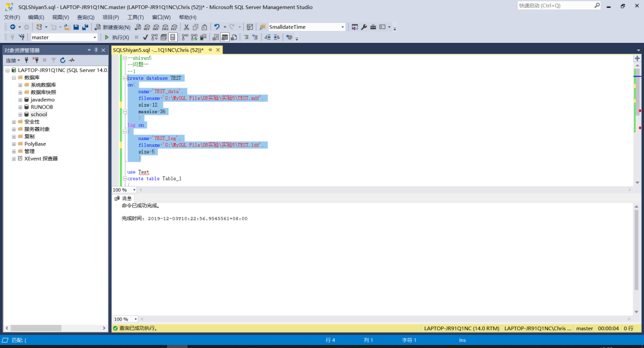Click the Copy icon in toolbar
The image size is (644, 348).
tap(196, 27)
